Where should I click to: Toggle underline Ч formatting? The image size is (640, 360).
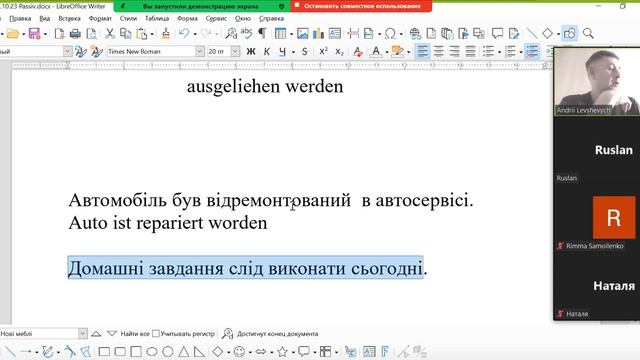click(282, 52)
